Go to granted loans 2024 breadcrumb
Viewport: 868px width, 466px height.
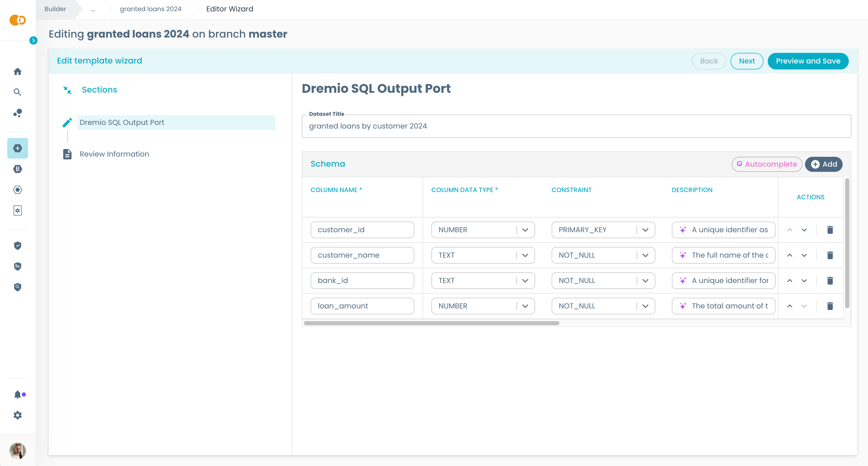coord(150,9)
